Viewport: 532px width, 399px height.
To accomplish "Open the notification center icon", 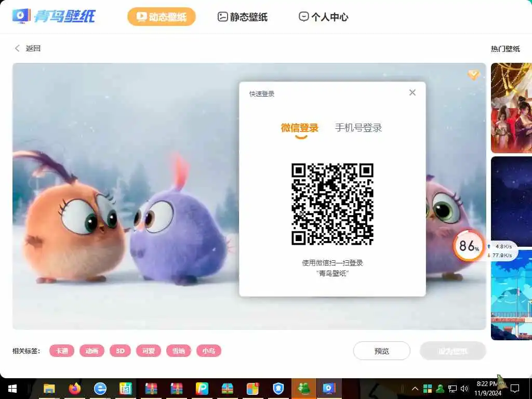I will point(515,389).
